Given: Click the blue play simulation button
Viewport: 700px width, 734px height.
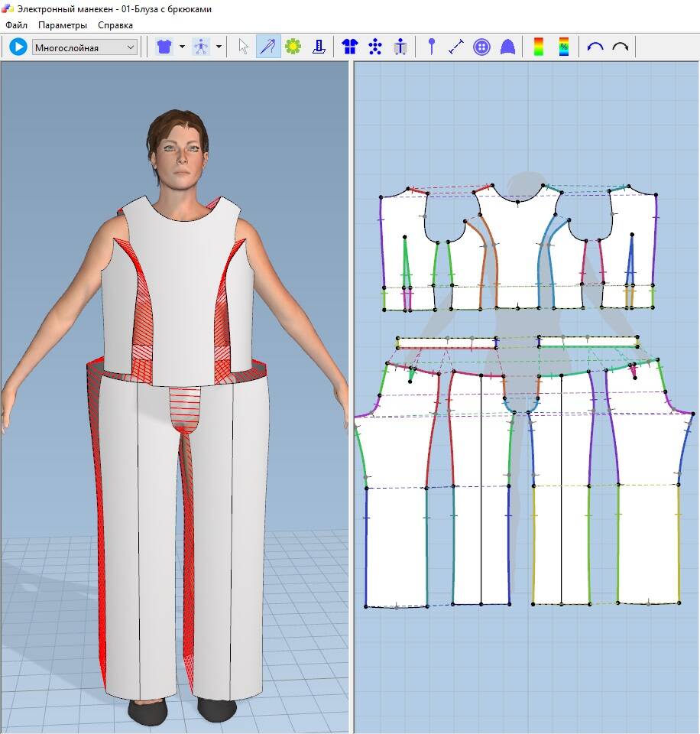Looking at the screenshot, I should (18, 47).
